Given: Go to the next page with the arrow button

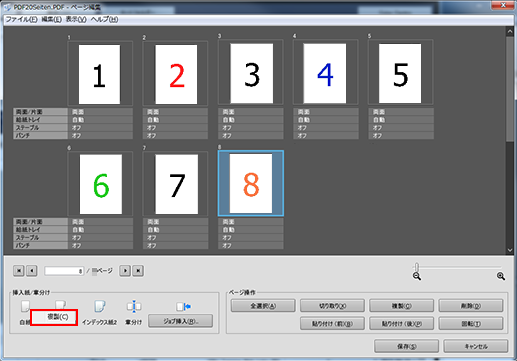Looking at the screenshot, I should click(125, 271).
